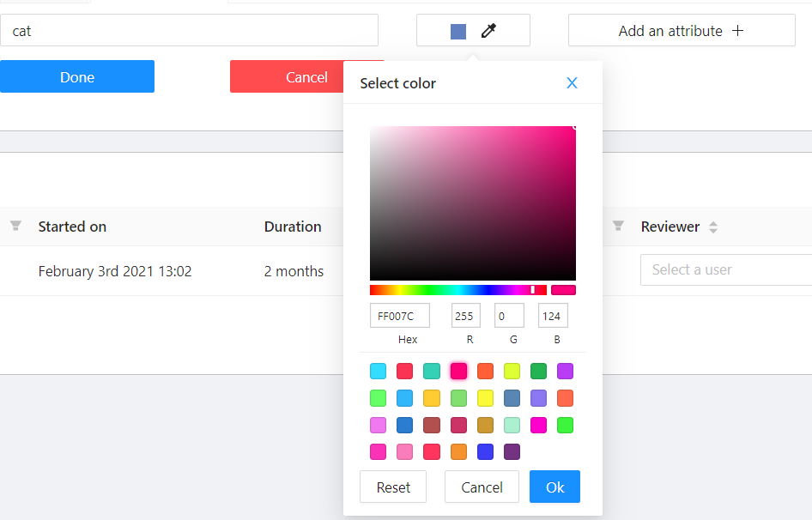Sort by Reviewer using the sort arrows
The image size is (812, 520).
[x=713, y=227]
